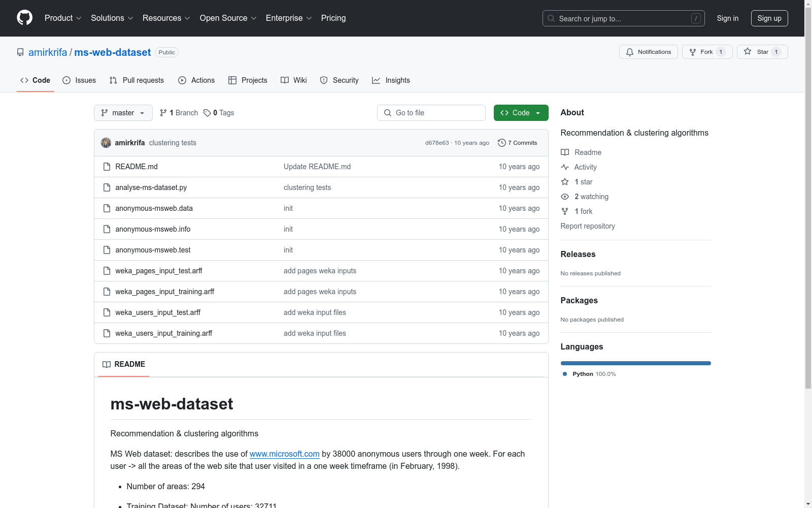Select the README tab heading
The image size is (812, 508).
click(124, 364)
